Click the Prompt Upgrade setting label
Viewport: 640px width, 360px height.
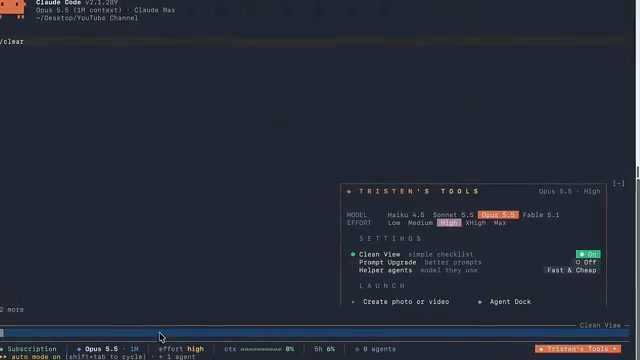387,262
